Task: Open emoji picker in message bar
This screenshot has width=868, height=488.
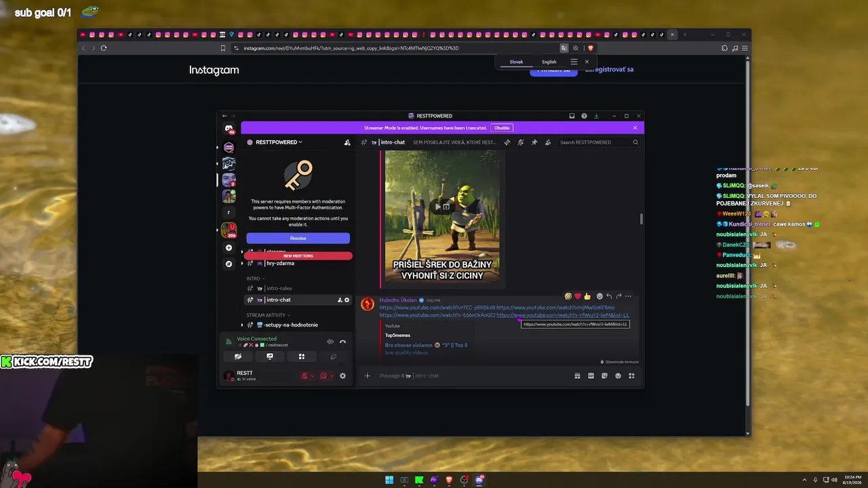Action: (x=618, y=375)
